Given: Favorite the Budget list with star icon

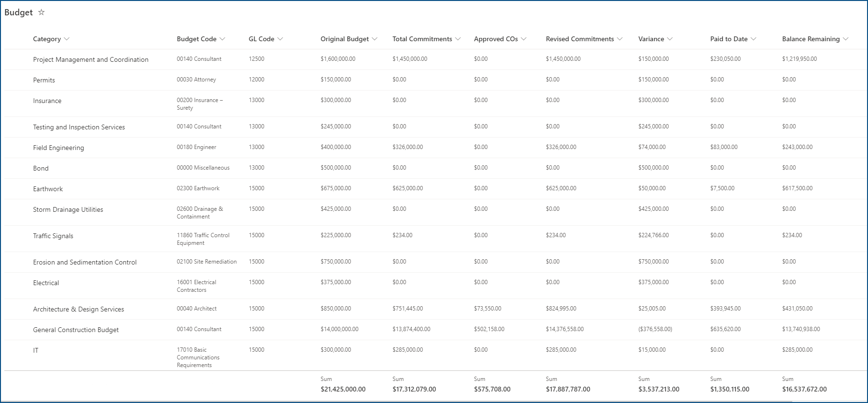Looking at the screenshot, I should click(x=41, y=12).
